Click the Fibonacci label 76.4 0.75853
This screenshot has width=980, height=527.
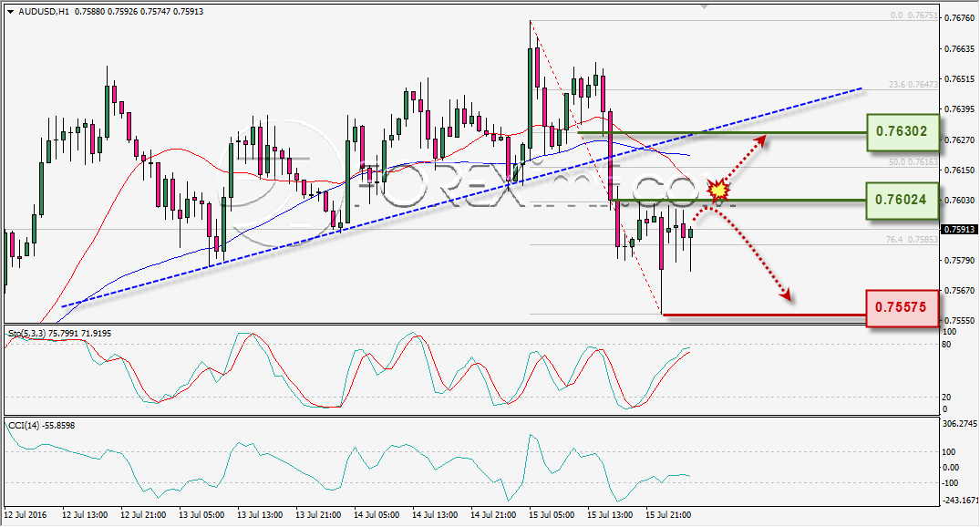click(912, 240)
